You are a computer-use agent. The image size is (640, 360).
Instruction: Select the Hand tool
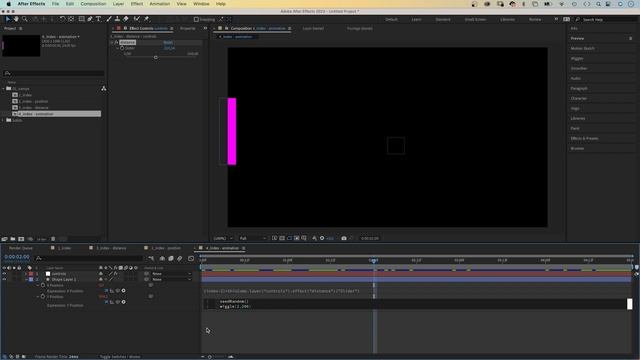click(16, 19)
